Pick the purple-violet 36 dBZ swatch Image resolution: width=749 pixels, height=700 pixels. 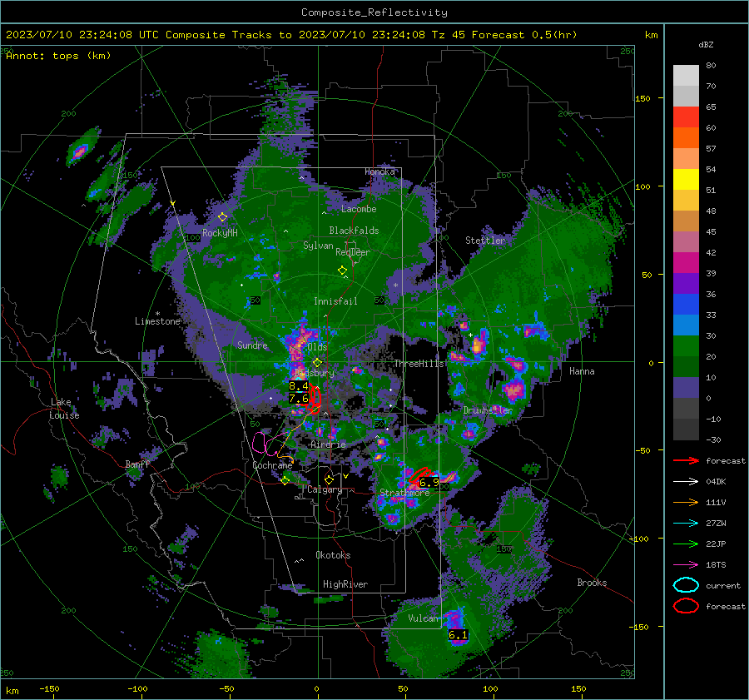pyautogui.click(x=686, y=283)
